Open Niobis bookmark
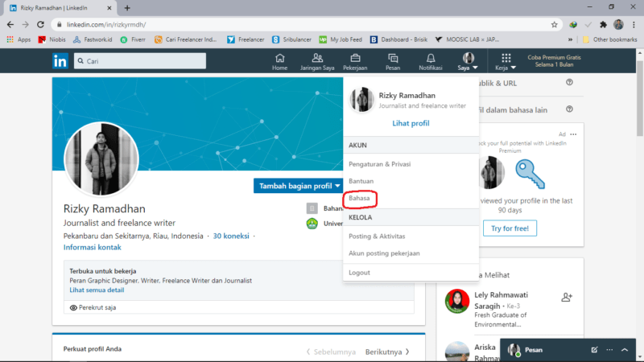This screenshot has height=362, width=644. (x=52, y=39)
